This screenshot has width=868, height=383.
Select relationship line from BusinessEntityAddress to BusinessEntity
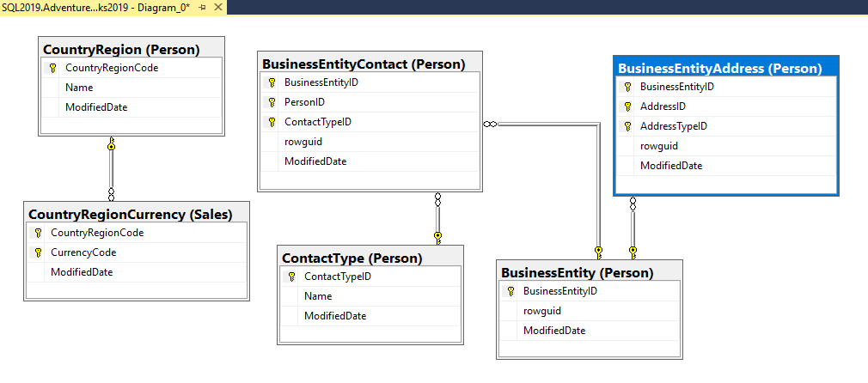point(633,227)
